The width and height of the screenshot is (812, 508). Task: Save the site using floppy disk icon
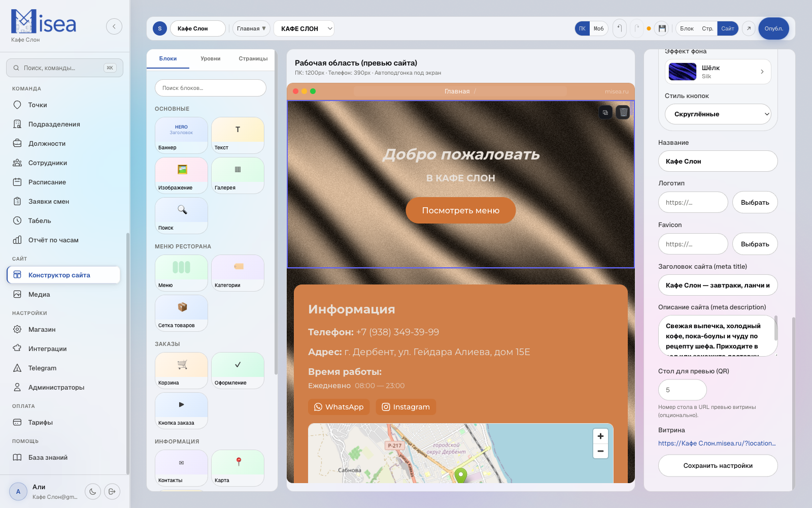pos(662,28)
